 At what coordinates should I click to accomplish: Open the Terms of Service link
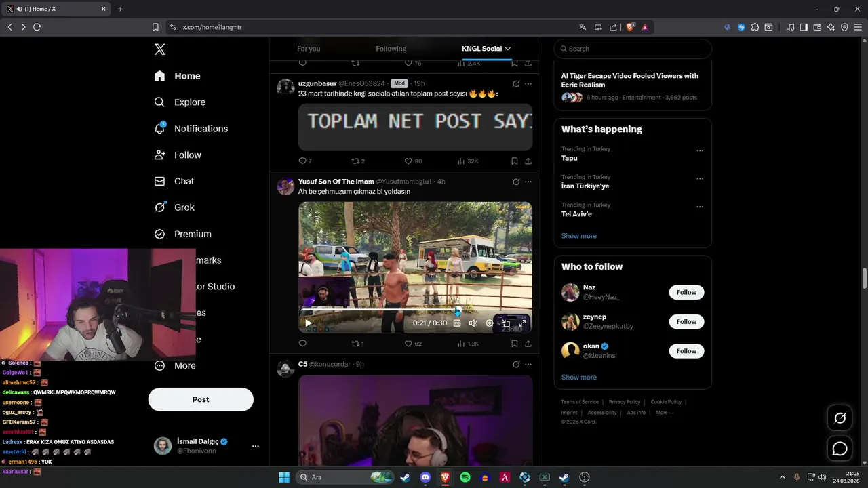click(x=580, y=402)
